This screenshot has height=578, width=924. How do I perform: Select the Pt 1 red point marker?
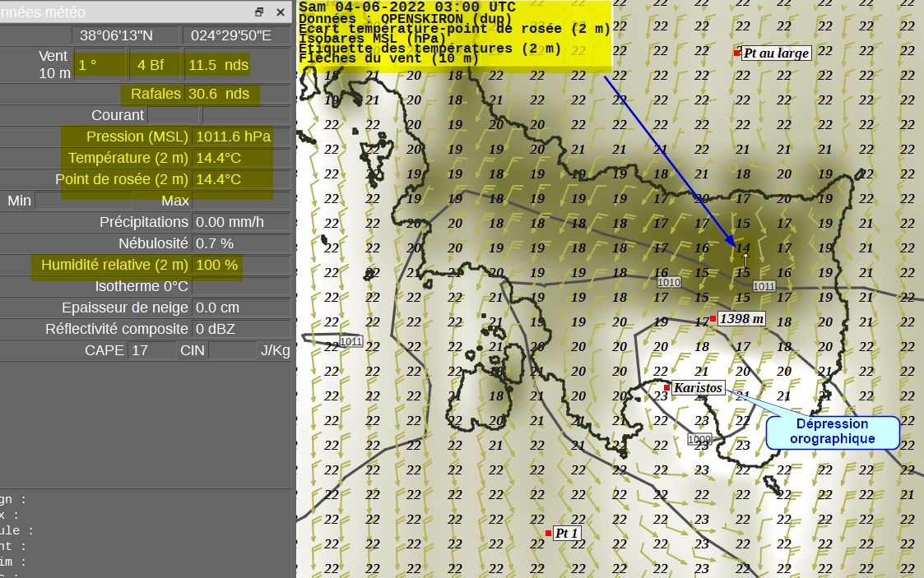(x=548, y=533)
